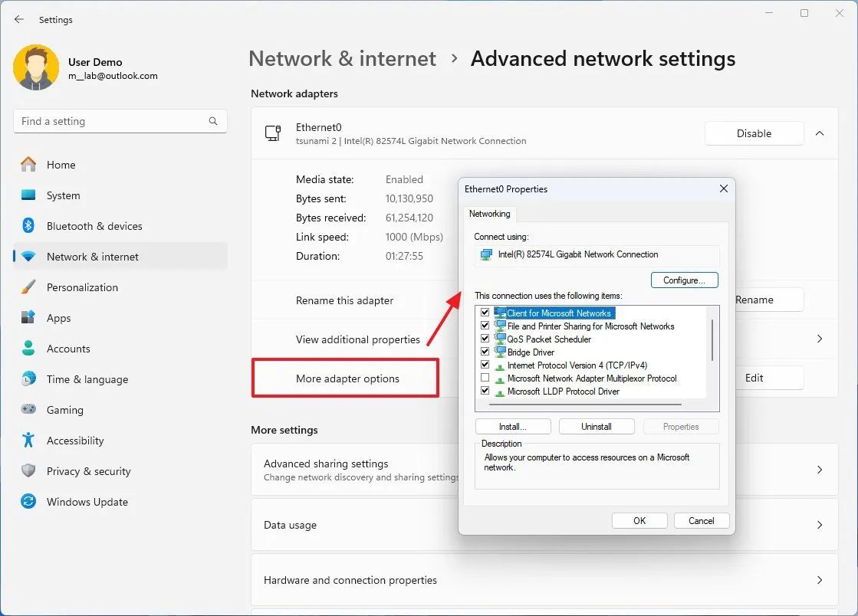This screenshot has width=858, height=616.
Task: Navigate to Privacy & security
Action: (120, 470)
